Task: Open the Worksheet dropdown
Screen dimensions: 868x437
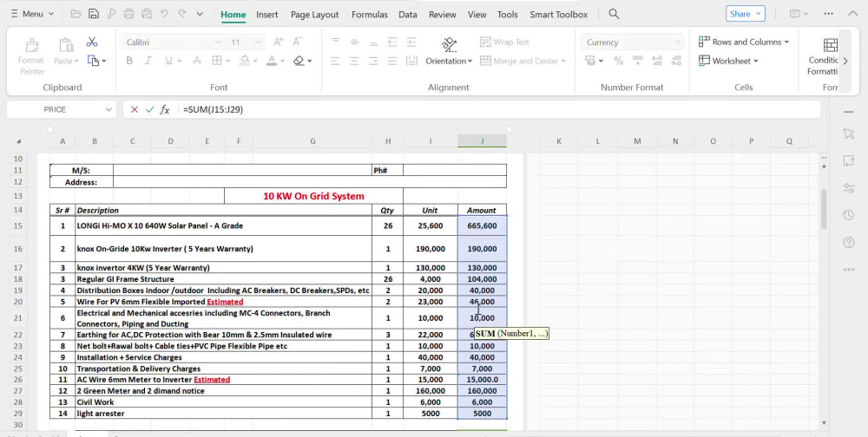Action: (x=728, y=61)
